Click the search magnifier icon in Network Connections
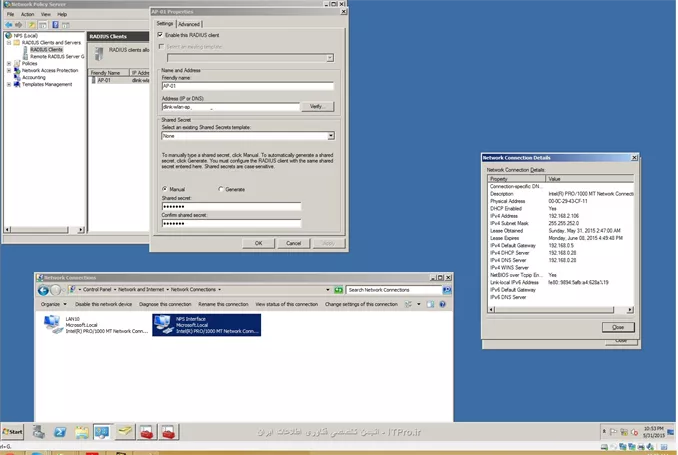 tap(447, 290)
